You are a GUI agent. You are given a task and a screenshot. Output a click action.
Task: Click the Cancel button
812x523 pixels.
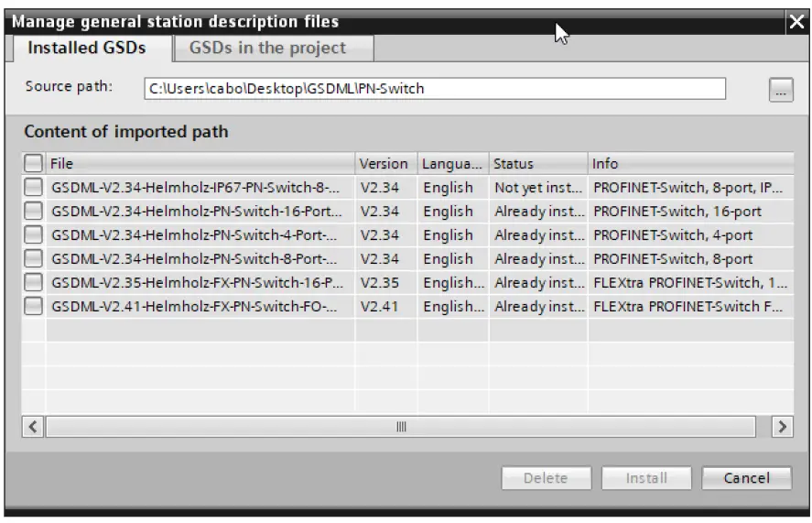(746, 478)
